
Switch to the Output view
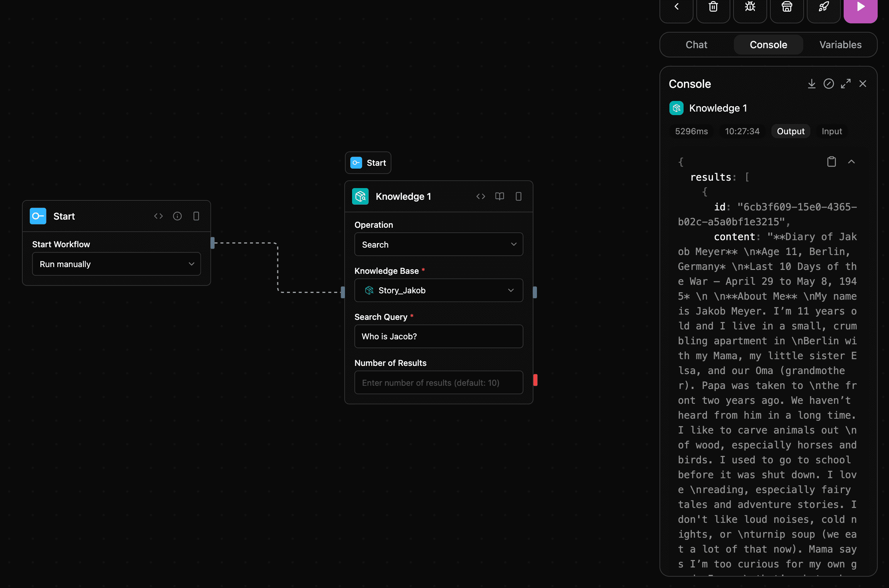click(790, 131)
